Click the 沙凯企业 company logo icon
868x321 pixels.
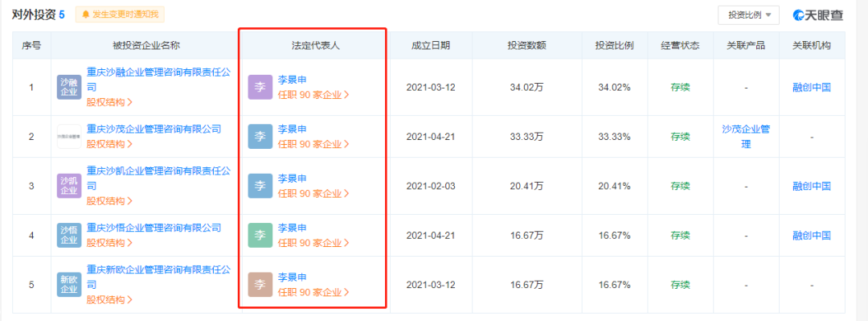click(x=69, y=186)
